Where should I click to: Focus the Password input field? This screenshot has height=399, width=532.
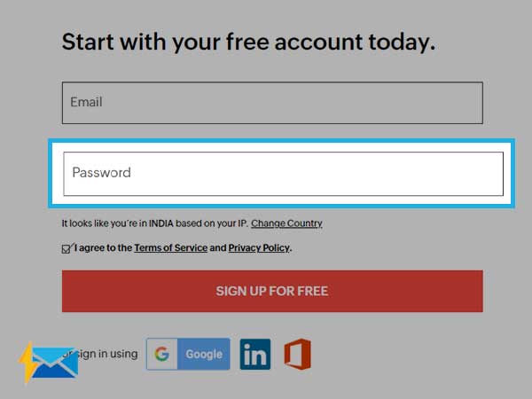(284, 174)
